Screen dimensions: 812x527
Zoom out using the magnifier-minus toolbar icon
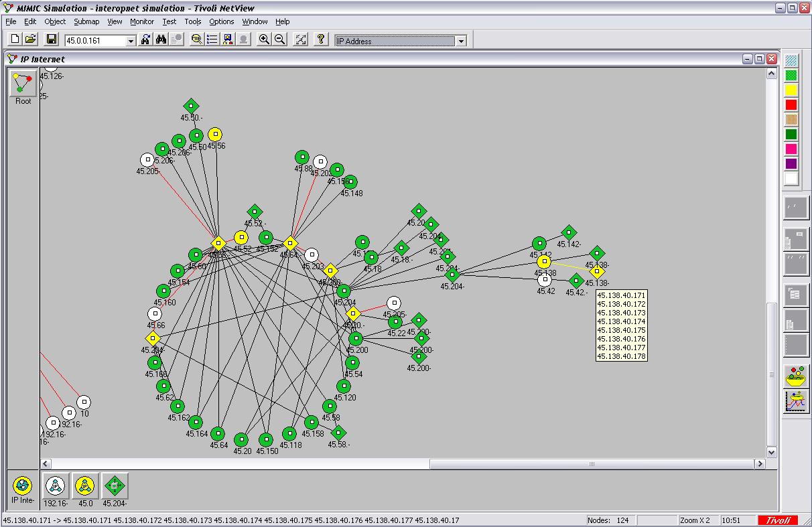pos(279,39)
